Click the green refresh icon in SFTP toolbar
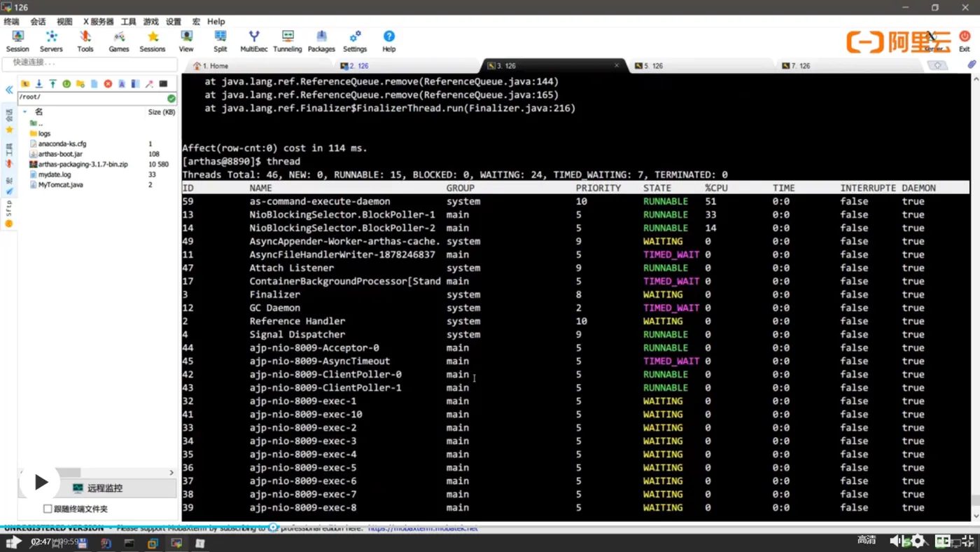 (x=66, y=84)
